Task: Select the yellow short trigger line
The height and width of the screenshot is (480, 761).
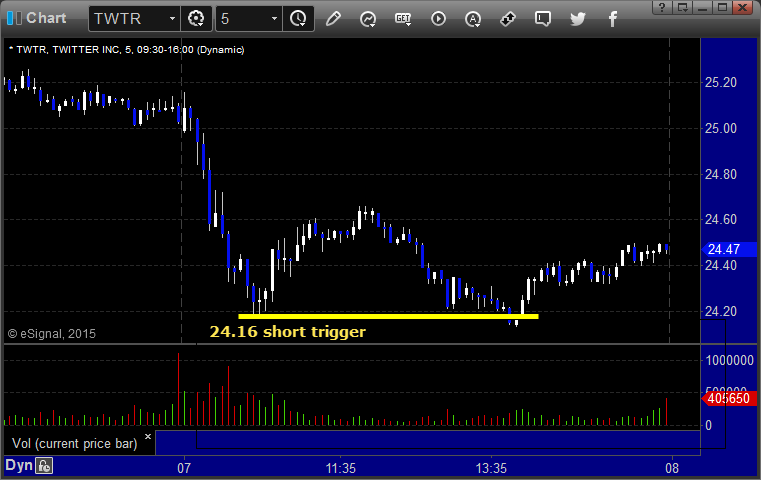Action: (388, 316)
